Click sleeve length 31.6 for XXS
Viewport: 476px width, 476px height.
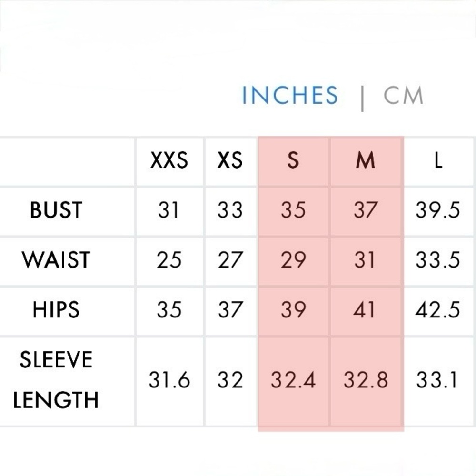click(169, 380)
